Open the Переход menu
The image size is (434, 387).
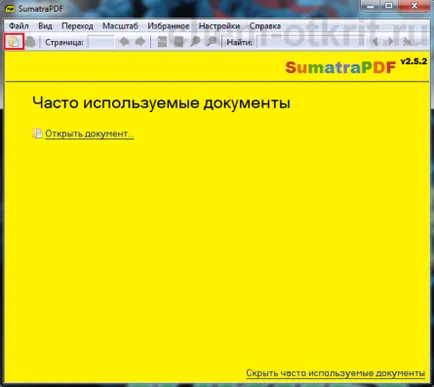click(x=77, y=26)
